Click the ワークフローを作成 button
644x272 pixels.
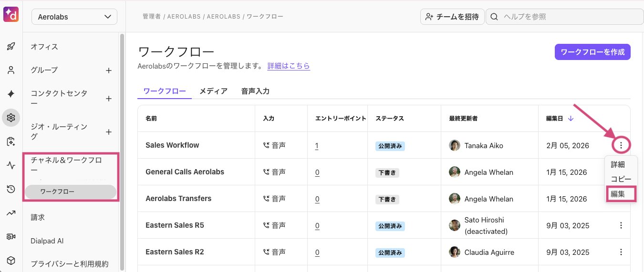(x=592, y=52)
